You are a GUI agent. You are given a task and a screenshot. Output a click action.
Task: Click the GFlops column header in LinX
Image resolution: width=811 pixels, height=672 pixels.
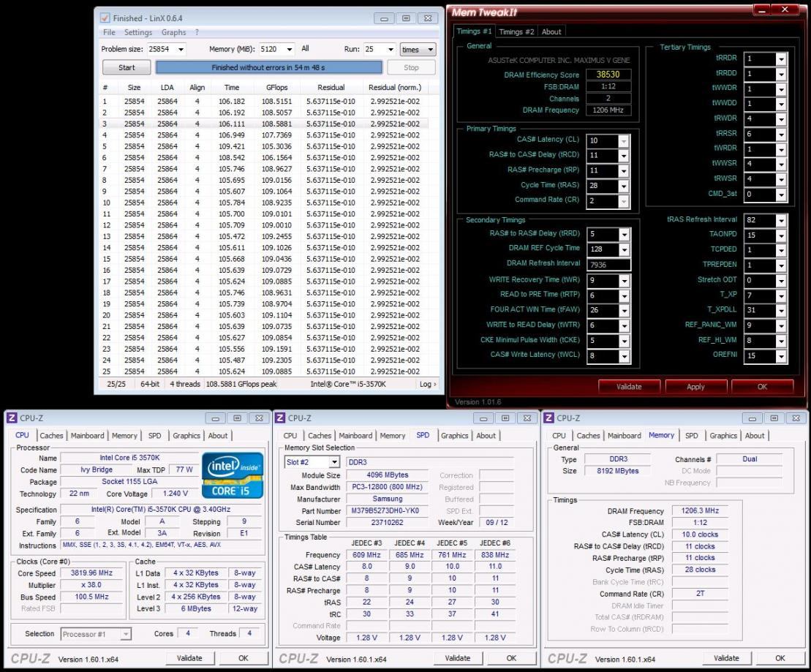(x=276, y=88)
